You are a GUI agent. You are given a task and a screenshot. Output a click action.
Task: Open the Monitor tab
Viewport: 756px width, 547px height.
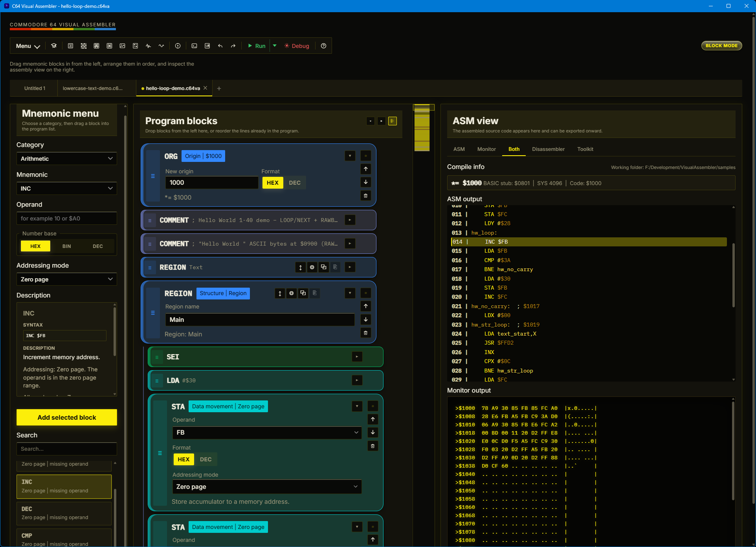pos(486,149)
